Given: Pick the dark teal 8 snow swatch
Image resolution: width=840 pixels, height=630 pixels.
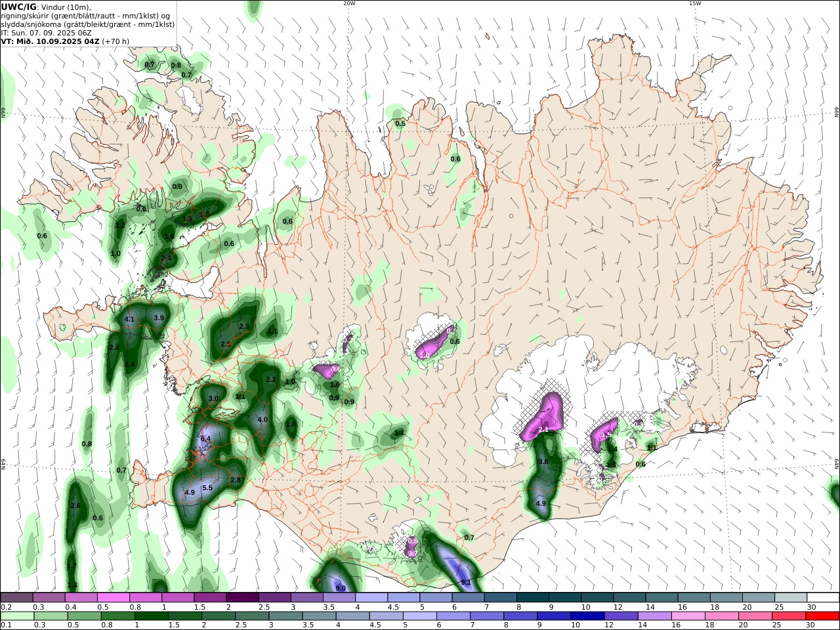Looking at the screenshot, I should 532,598.
